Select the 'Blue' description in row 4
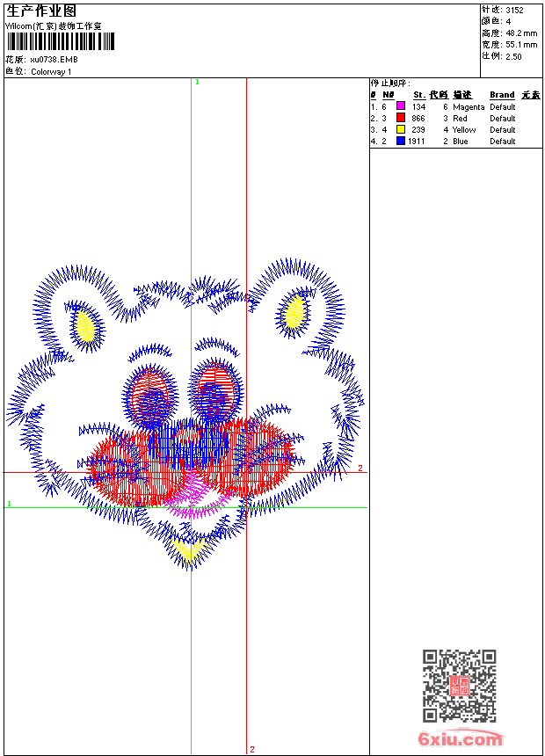 pos(460,142)
